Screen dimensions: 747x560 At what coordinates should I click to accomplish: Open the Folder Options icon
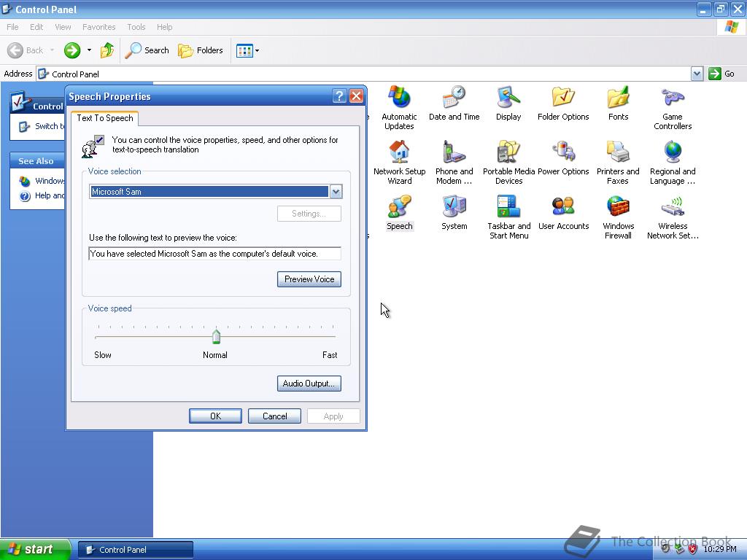tap(563, 104)
